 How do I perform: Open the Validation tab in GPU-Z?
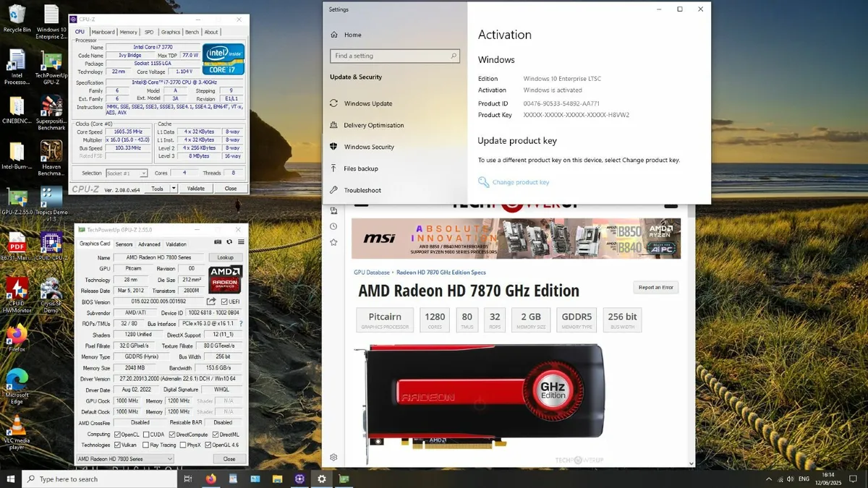pos(176,244)
